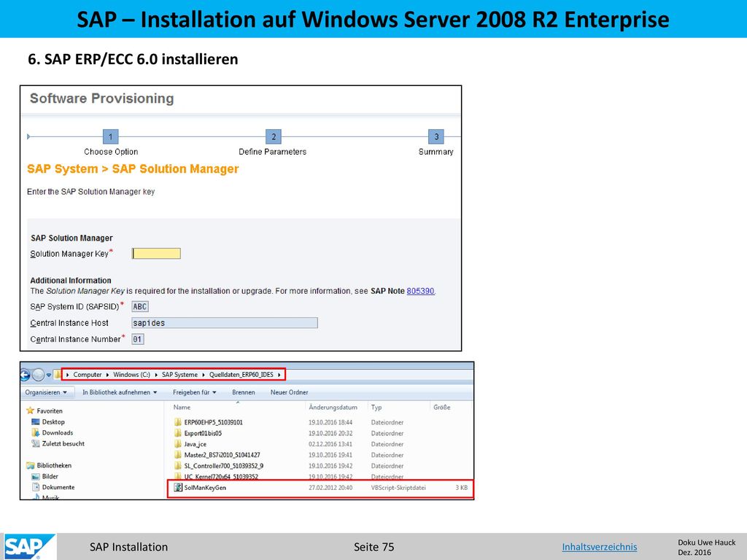Select the Desktop icon in Favoriten
The width and height of the screenshot is (747, 560).
tap(35, 422)
